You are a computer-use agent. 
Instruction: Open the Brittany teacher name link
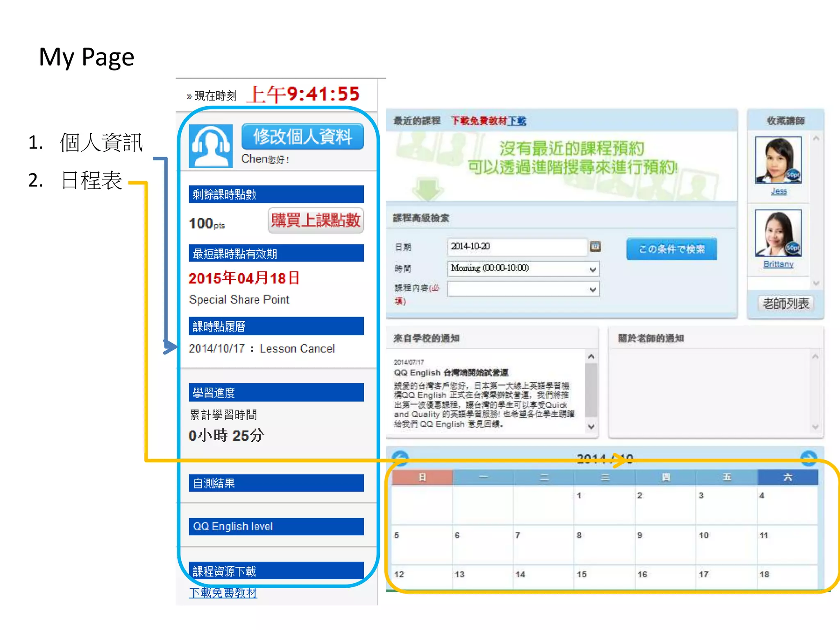(x=778, y=264)
